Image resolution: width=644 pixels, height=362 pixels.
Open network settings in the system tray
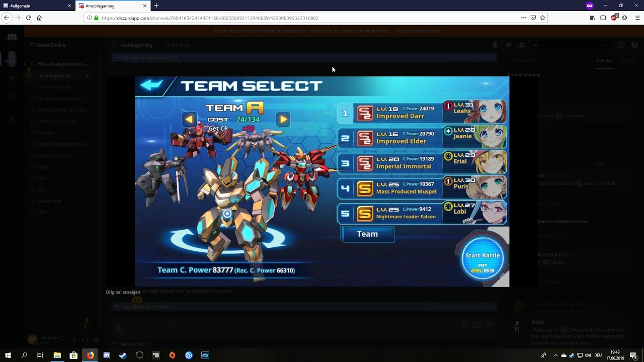[x=580, y=355]
